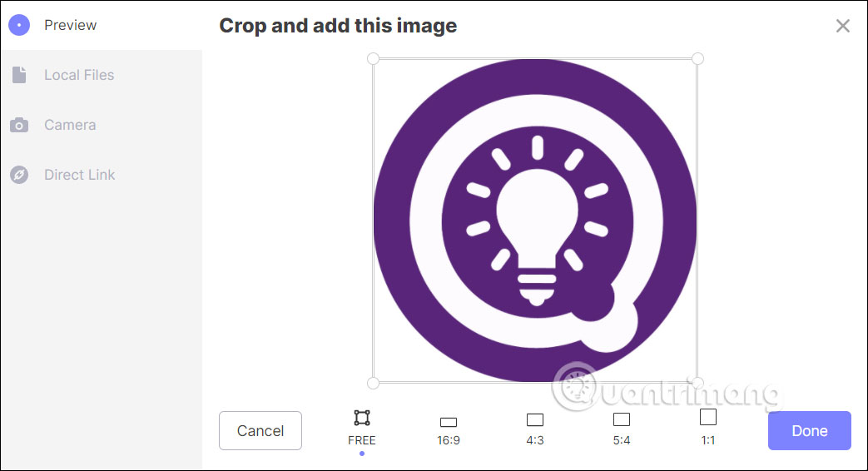Choose the 1:1 square ratio icon
This screenshot has width=868, height=471.
tap(708, 417)
